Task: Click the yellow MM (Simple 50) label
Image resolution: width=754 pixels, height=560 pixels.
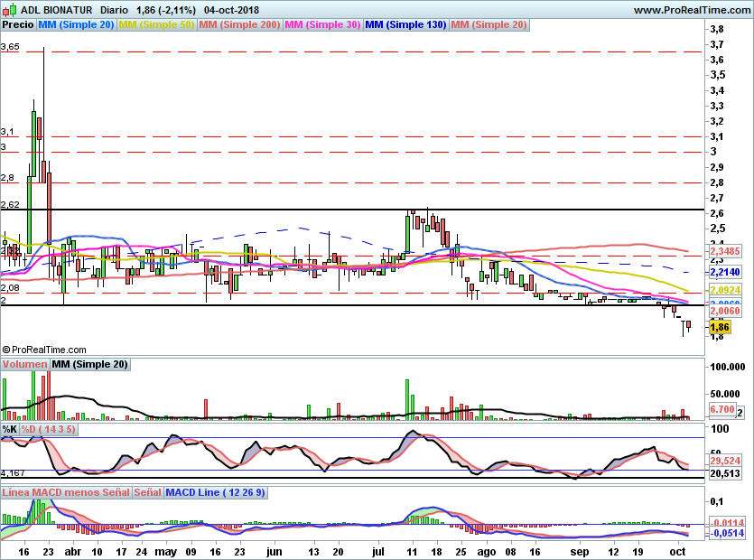Action: tap(156, 24)
